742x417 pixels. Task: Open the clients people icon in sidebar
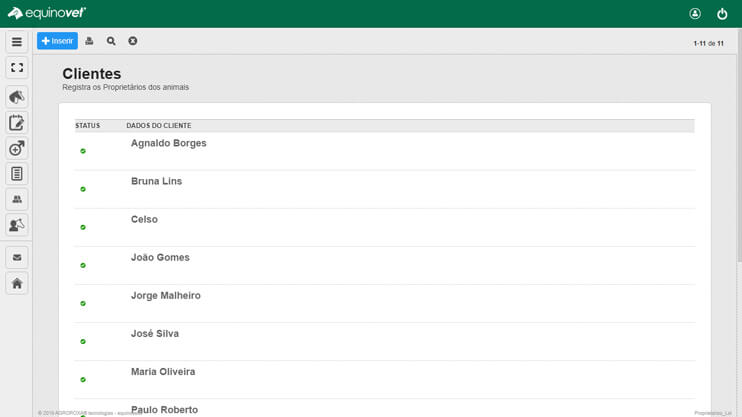17,199
